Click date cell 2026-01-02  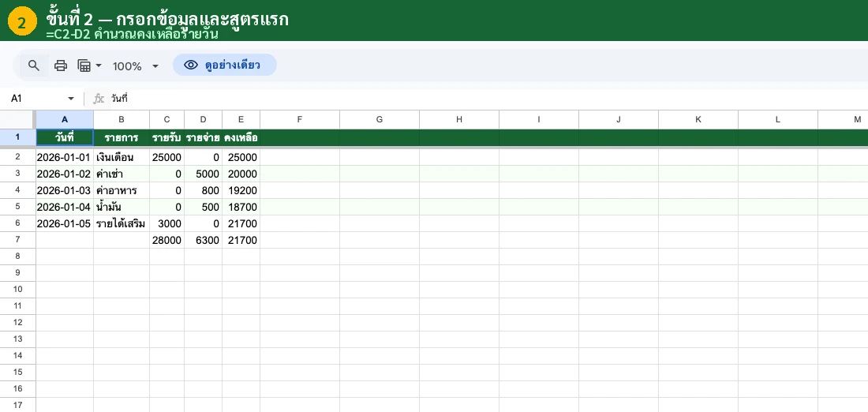65,174
